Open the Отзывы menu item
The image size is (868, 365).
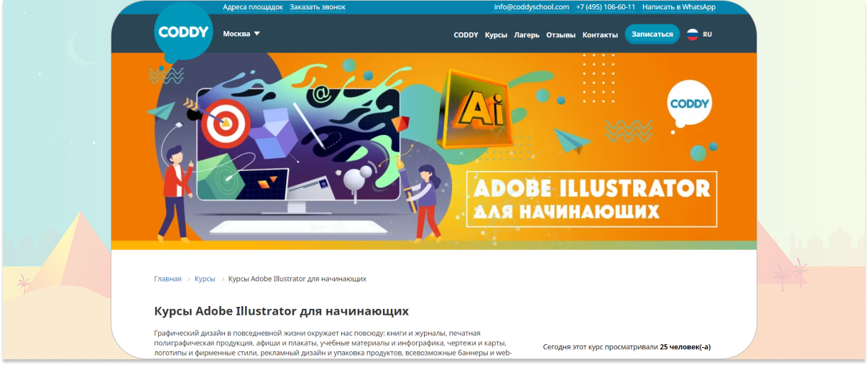point(560,34)
